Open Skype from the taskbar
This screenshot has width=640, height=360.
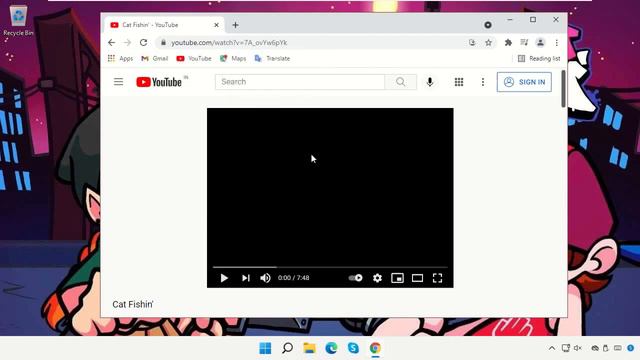tap(353, 348)
